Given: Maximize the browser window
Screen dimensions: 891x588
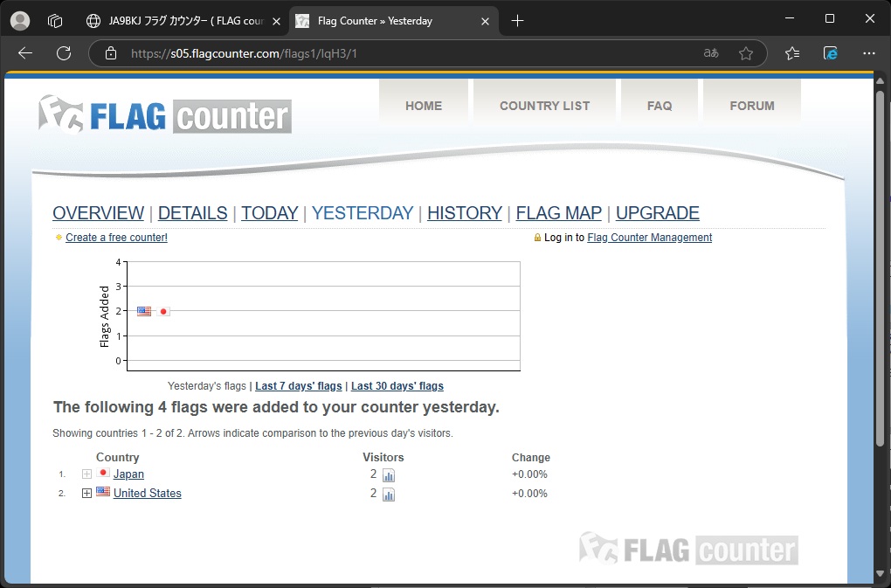Looking at the screenshot, I should click(830, 18).
